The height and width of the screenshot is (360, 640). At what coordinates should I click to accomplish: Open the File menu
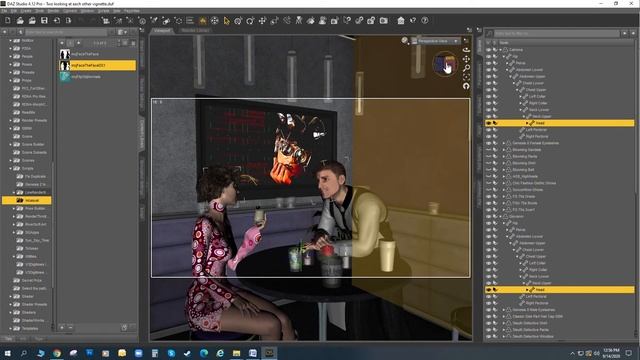click(x=4, y=11)
